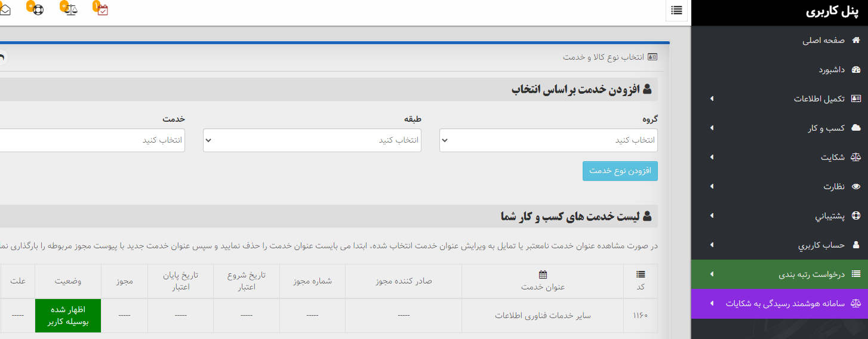
Task: Toggle the sidebar with the hamburger list button
Action: pyautogui.click(x=676, y=10)
